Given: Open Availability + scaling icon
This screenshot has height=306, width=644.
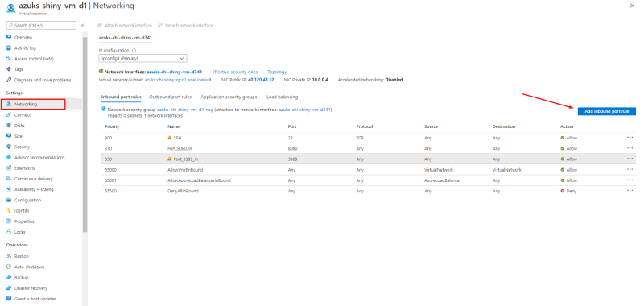Looking at the screenshot, I should point(9,189).
